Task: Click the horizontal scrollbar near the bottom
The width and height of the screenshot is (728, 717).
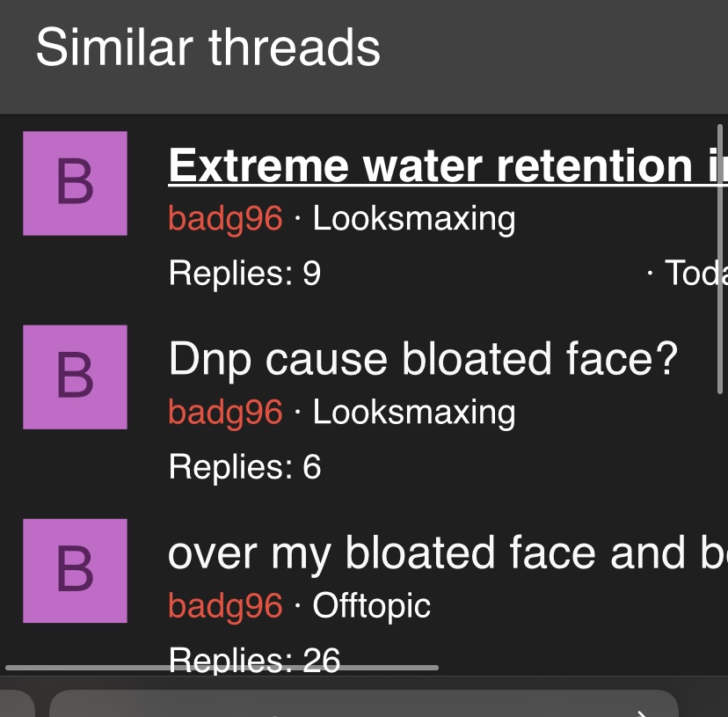Action: coord(222,668)
